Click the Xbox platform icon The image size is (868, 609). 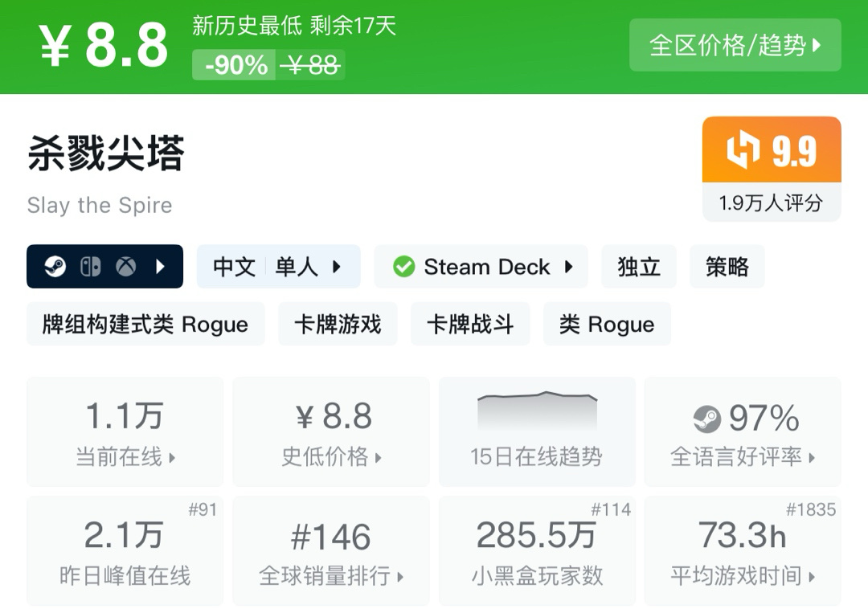(125, 267)
